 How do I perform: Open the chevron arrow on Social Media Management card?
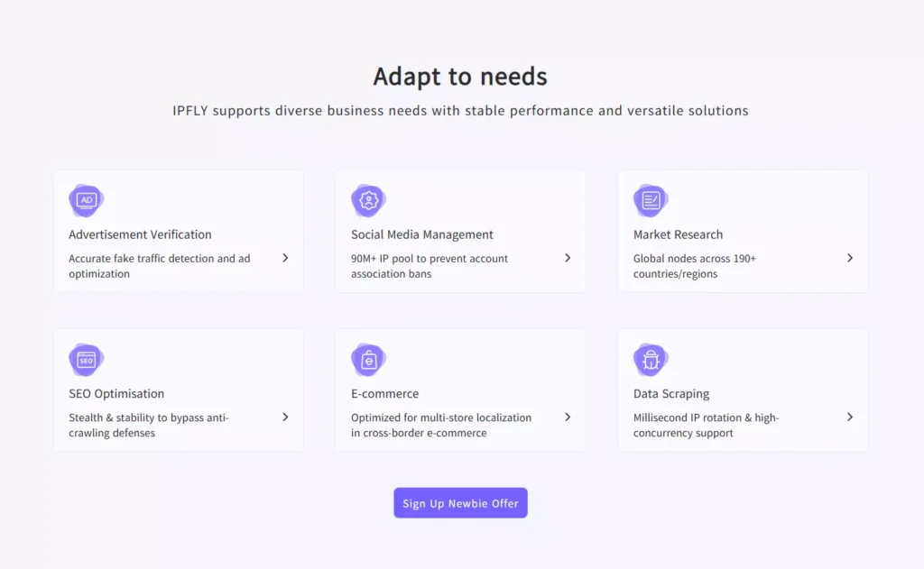[568, 258]
